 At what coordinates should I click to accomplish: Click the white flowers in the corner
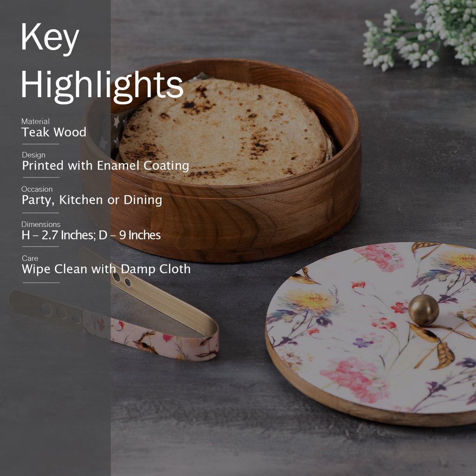pos(419,34)
